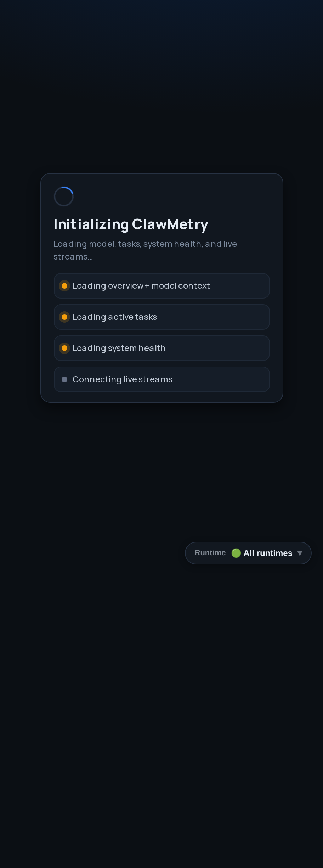This screenshot has height=868, width=323.
Task: Click empty right side of active tasks row
Action: pos(212,317)
